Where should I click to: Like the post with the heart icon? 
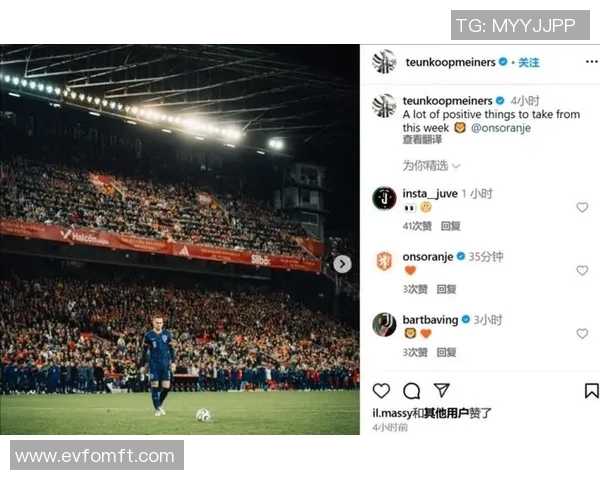381,391
